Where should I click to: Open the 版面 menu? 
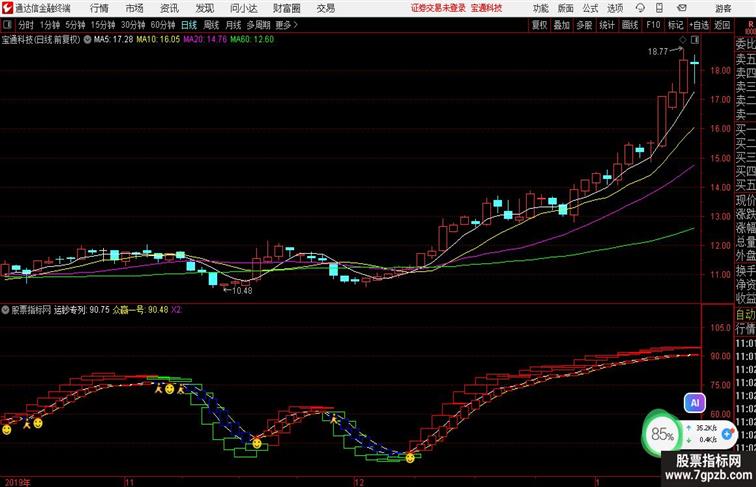[566, 8]
